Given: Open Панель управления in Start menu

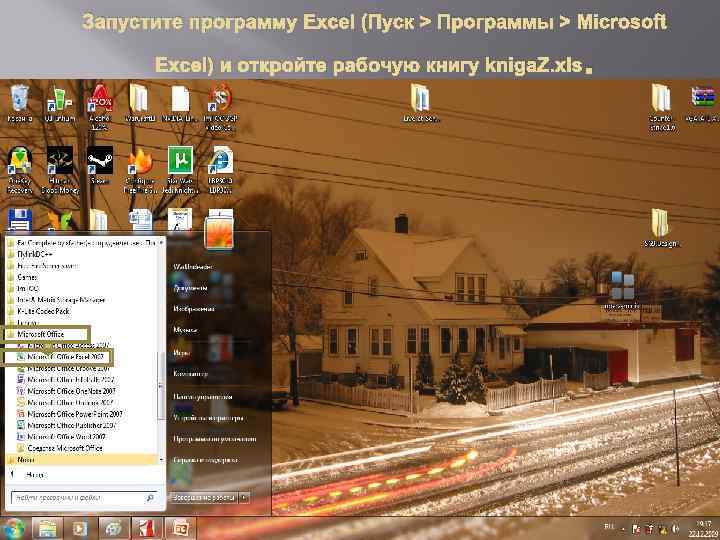Looking at the screenshot, I should [x=202, y=396].
